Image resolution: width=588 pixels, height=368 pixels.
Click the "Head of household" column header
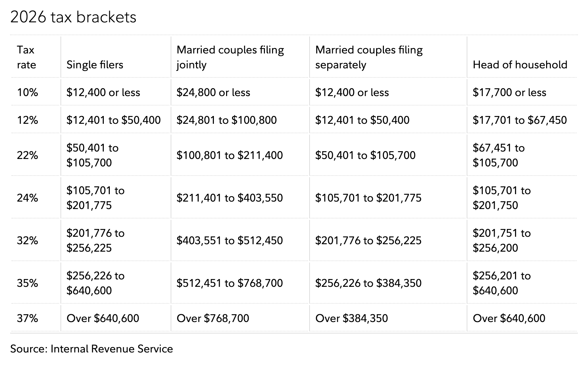(x=520, y=65)
